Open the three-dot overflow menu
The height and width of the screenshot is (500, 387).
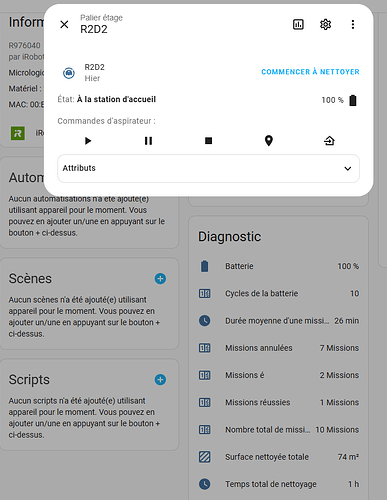353,24
